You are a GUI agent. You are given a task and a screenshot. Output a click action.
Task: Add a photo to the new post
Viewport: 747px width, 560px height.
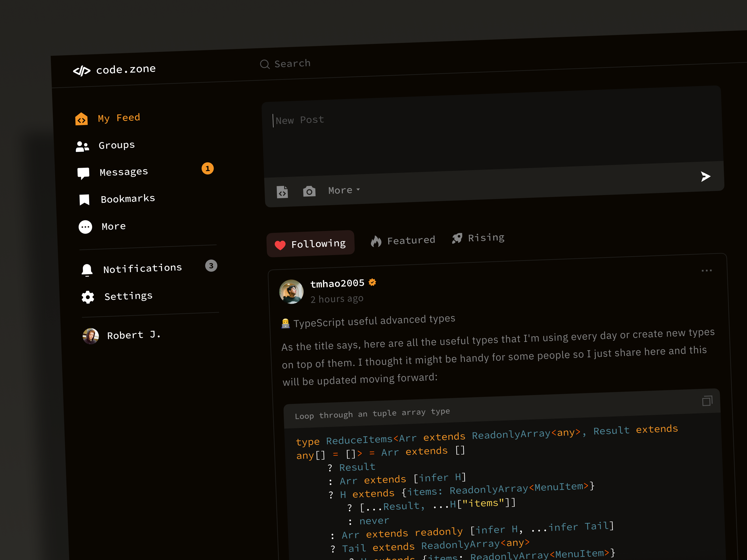point(309,191)
